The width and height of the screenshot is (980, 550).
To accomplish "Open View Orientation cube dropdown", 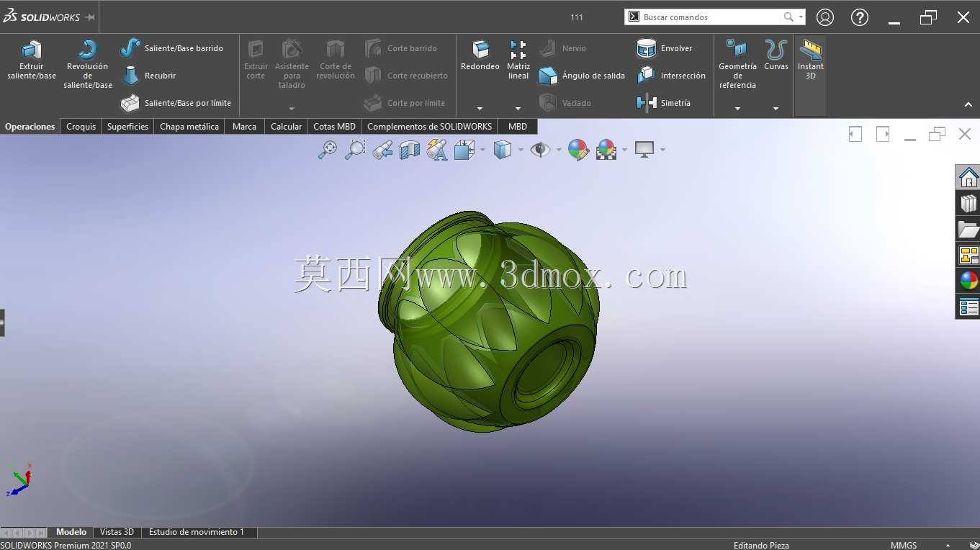I will pos(482,150).
